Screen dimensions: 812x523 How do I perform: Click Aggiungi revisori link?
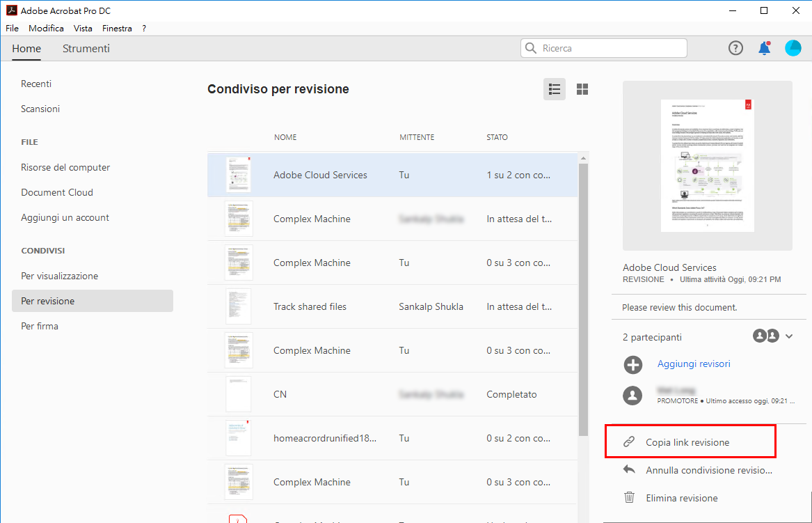[694, 364]
